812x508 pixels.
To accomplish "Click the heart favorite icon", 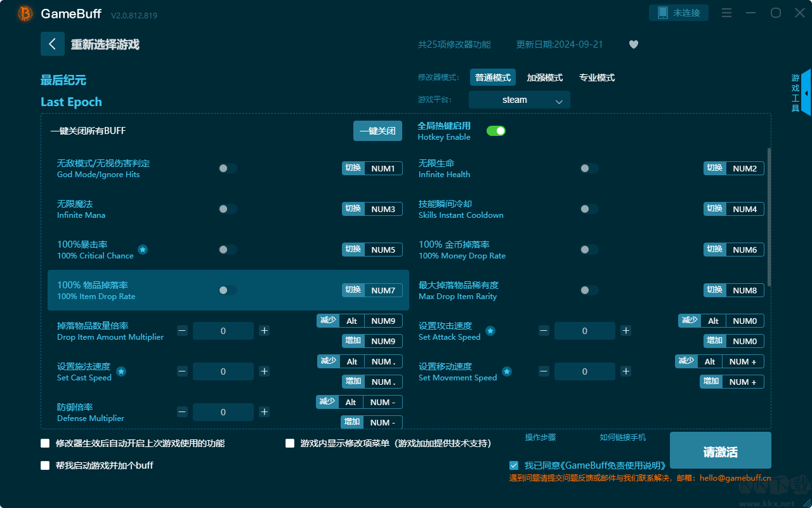I will click(634, 44).
